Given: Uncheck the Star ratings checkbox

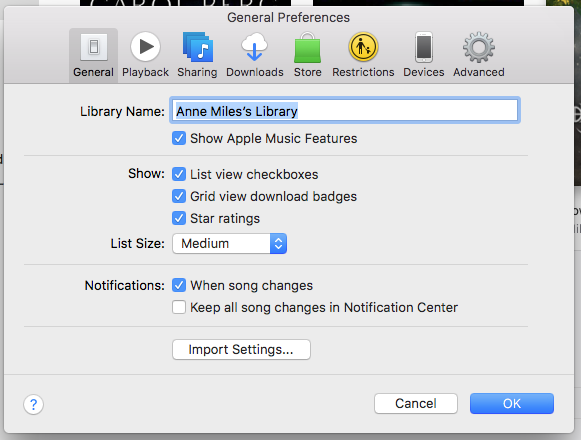Looking at the screenshot, I should 179,218.
